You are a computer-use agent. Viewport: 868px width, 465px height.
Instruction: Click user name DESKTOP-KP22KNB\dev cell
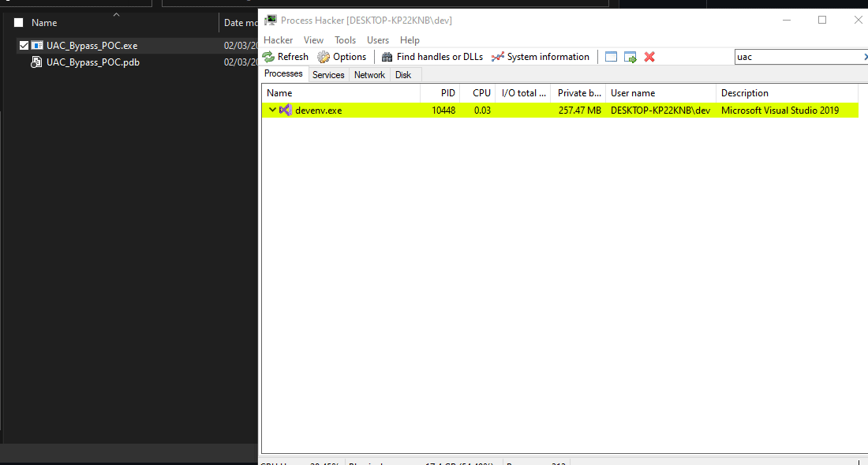tap(660, 111)
